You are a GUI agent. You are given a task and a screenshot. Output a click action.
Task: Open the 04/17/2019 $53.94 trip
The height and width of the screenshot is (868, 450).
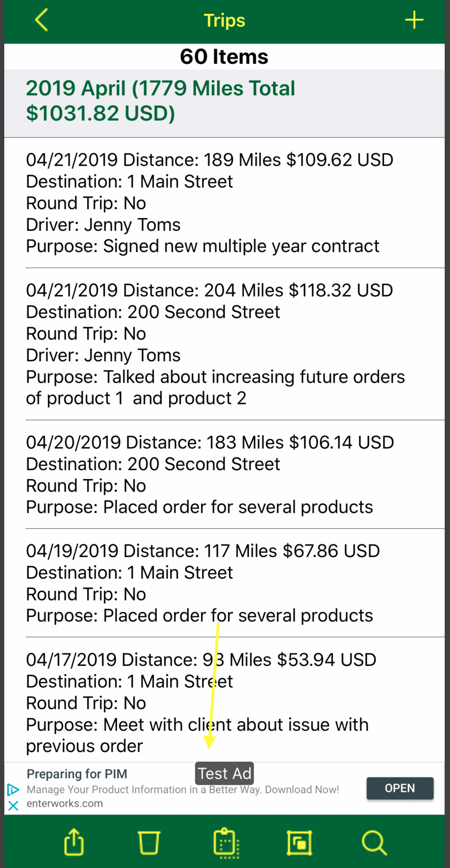(224, 702)
